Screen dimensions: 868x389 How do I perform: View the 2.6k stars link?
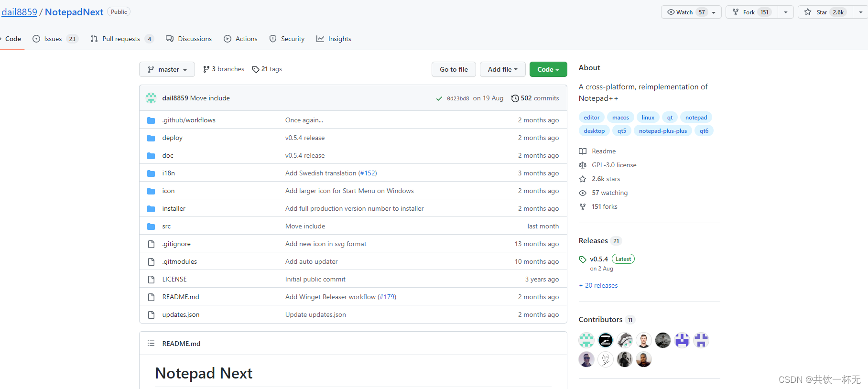tap(600, 179)
